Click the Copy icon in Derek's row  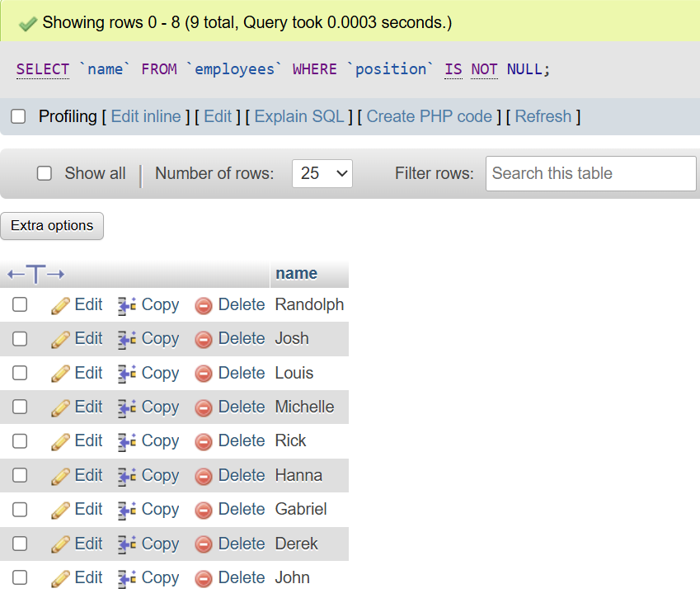tap(127, 544)
